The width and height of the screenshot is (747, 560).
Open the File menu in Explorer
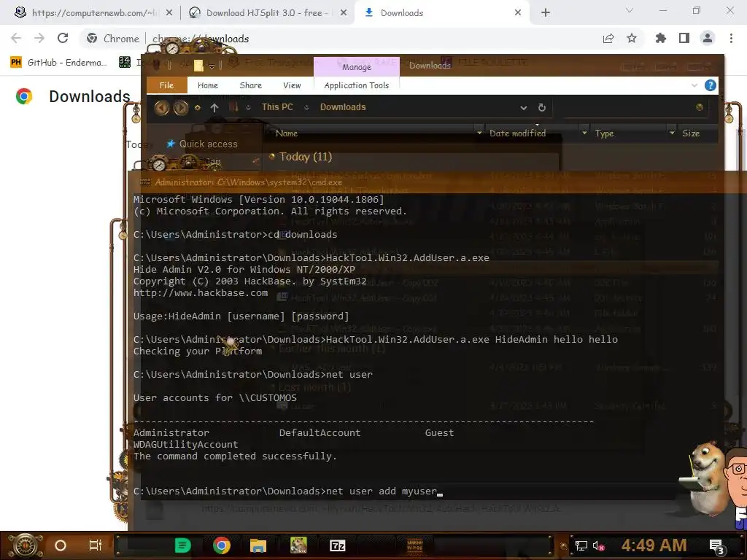click(166, 85)
